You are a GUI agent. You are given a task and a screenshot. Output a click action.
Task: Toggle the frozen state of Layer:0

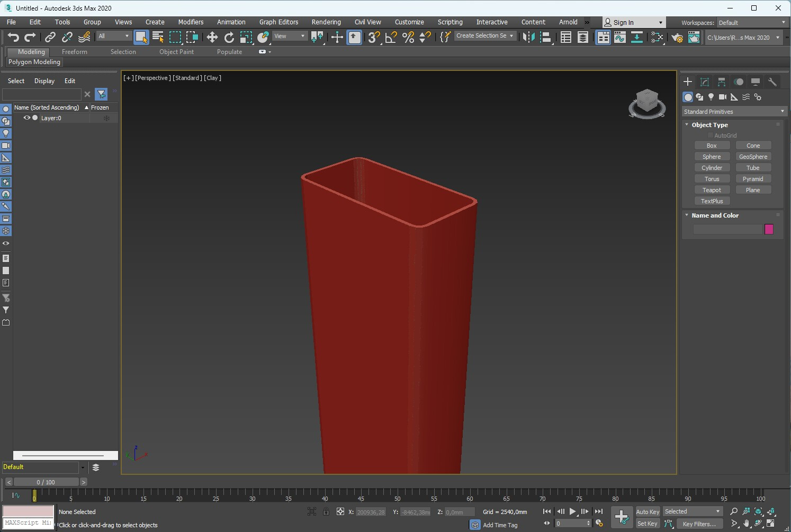(x=106, y=118)
